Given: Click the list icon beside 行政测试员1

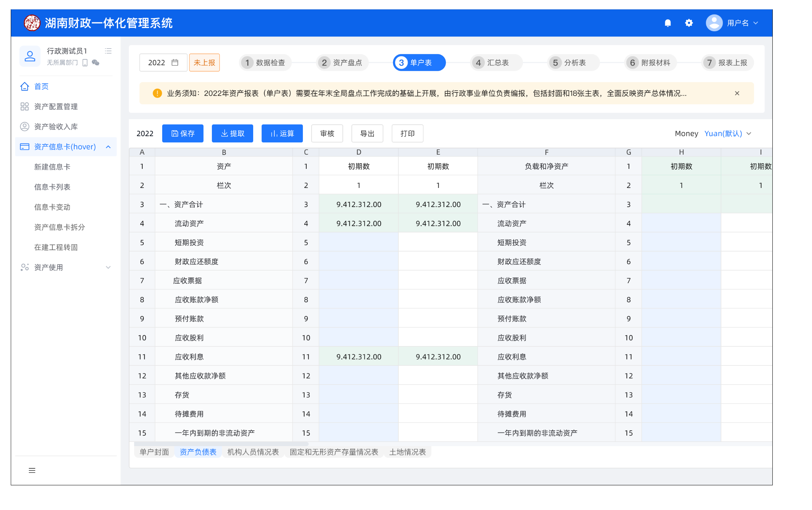Looking at the screenshot, I should pos(108,51).
